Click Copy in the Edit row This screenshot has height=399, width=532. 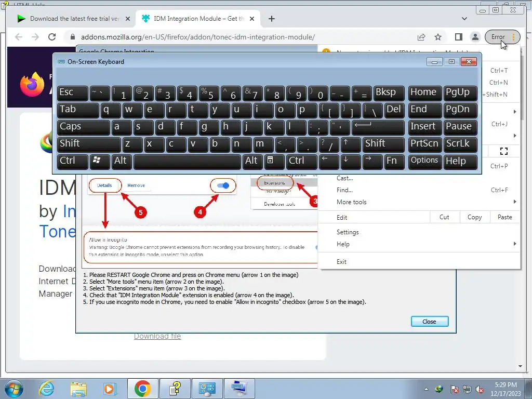pyautogui.click(x=475, y=217)
